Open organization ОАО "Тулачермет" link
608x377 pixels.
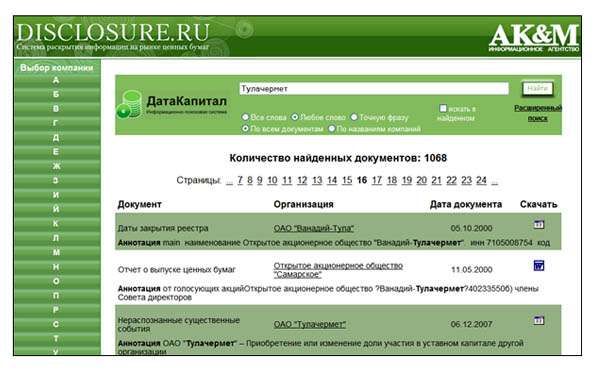(x=310, y=324)
